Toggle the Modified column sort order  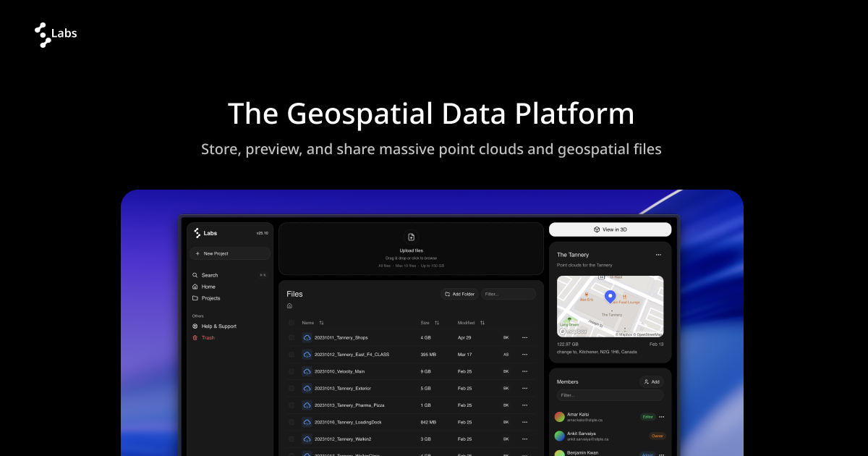482,322
